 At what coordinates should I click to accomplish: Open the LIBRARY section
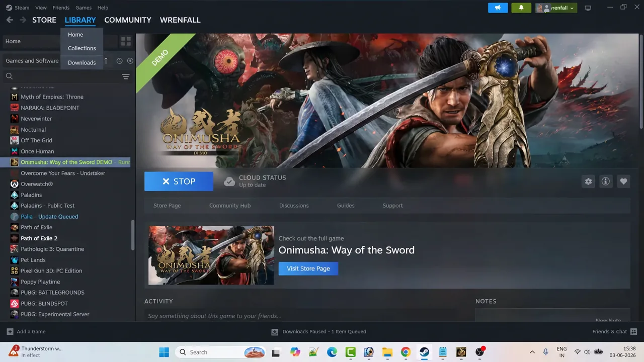(x=80, y=20)
